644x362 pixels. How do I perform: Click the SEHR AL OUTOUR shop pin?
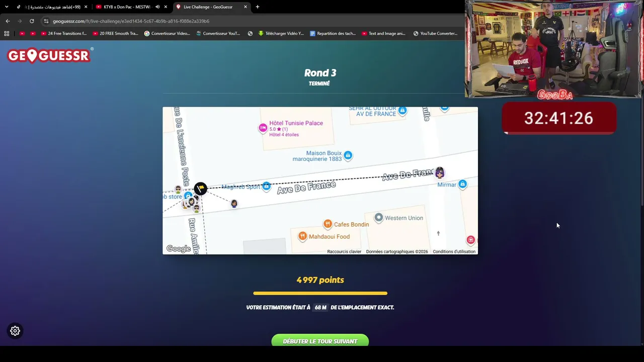(403, 110)
